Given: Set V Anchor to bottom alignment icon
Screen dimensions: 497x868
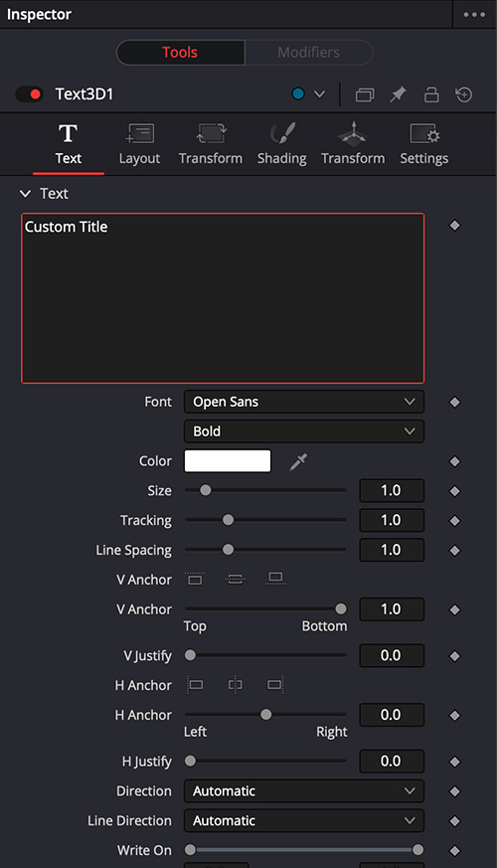Looking at the screenshot, I should tap(275, 579).
